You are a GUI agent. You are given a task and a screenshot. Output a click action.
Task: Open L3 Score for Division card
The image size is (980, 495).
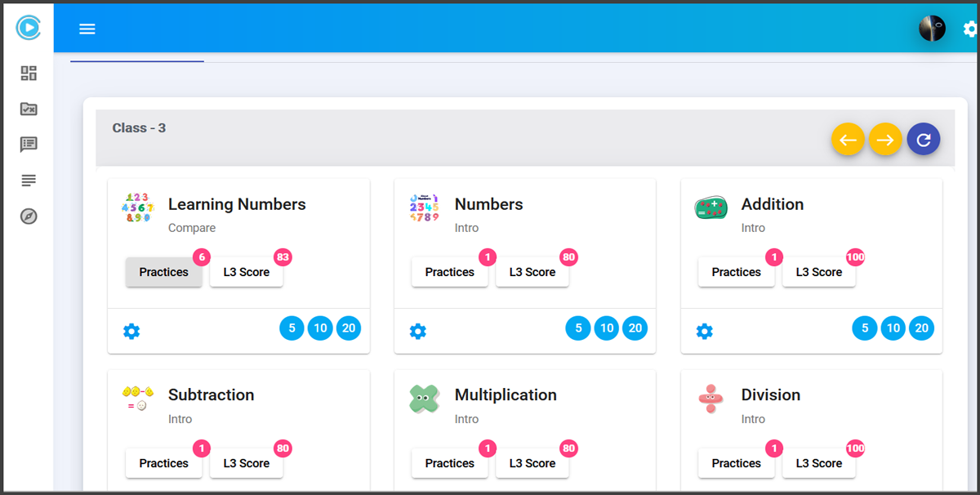pos(818,463)
